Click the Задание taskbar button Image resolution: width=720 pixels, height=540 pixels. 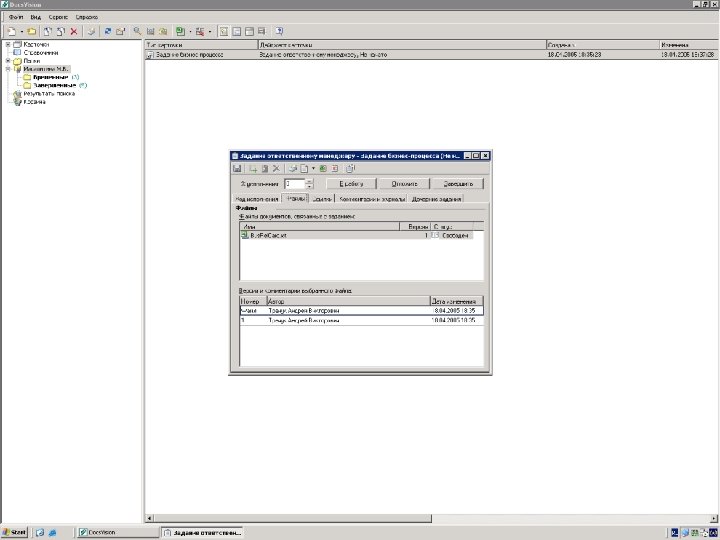pyautogui.click(x=202, y=533)
